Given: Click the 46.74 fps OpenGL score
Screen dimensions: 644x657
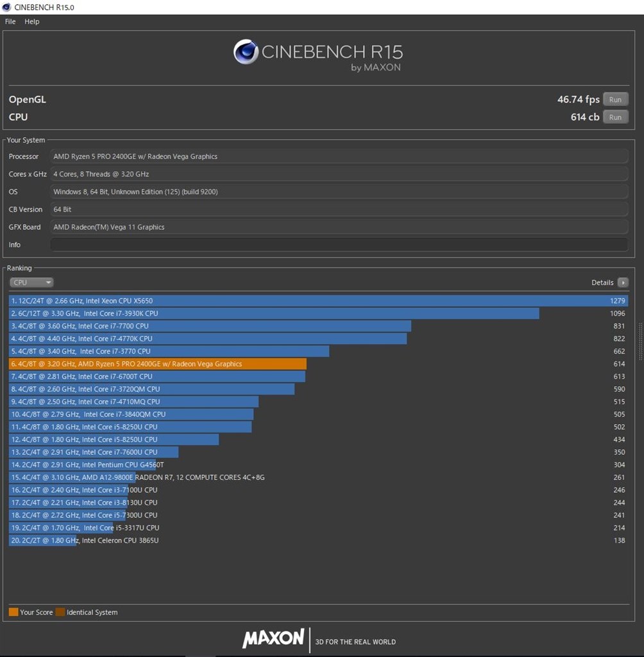Looking at the screenshot, I should click(x=578, y=99).
